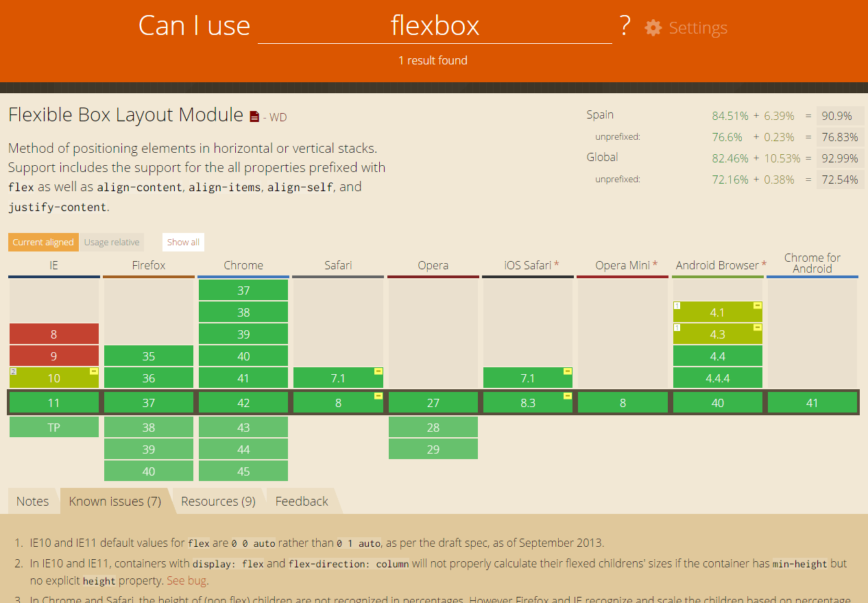Click the Flexible Box Layout Module heading

(x=125, y=114)
